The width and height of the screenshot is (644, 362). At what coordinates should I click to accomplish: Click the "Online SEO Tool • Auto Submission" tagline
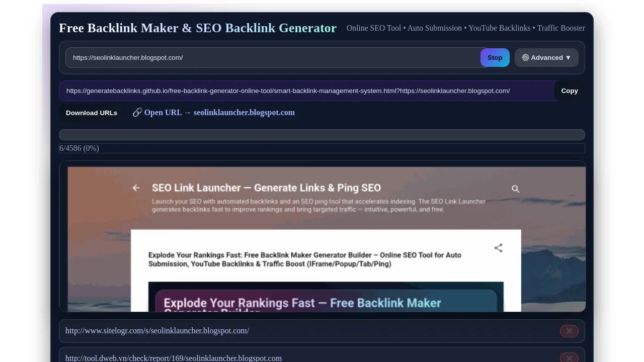pyautogui.click(x=465, y=28)
